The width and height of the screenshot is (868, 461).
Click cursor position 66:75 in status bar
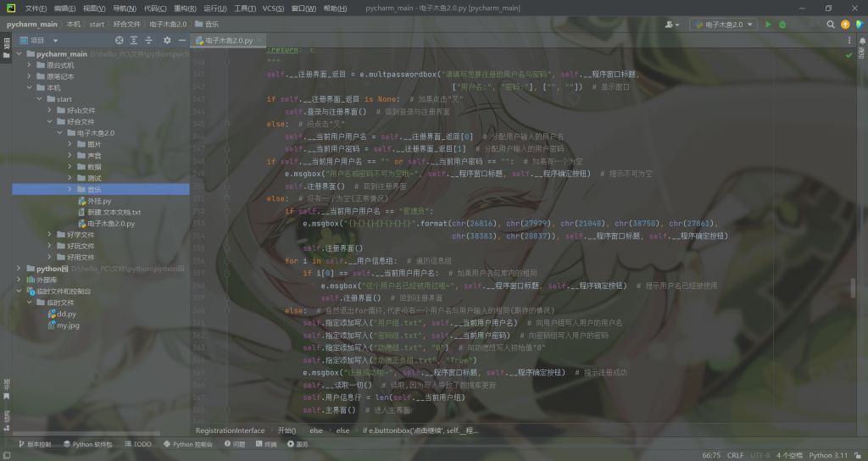click(711, 455)
